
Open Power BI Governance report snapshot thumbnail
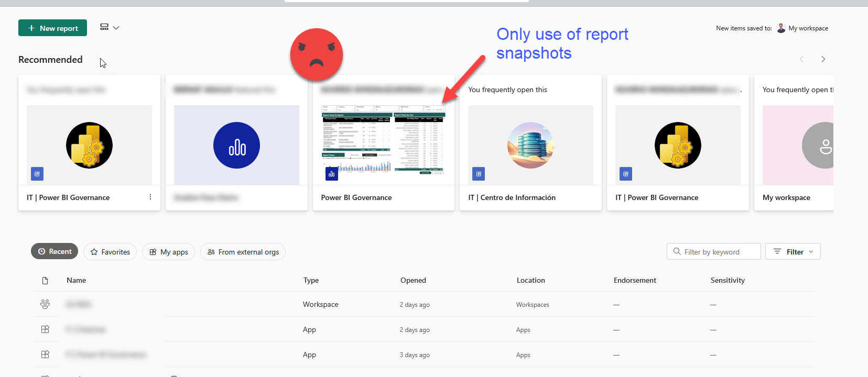383,141
